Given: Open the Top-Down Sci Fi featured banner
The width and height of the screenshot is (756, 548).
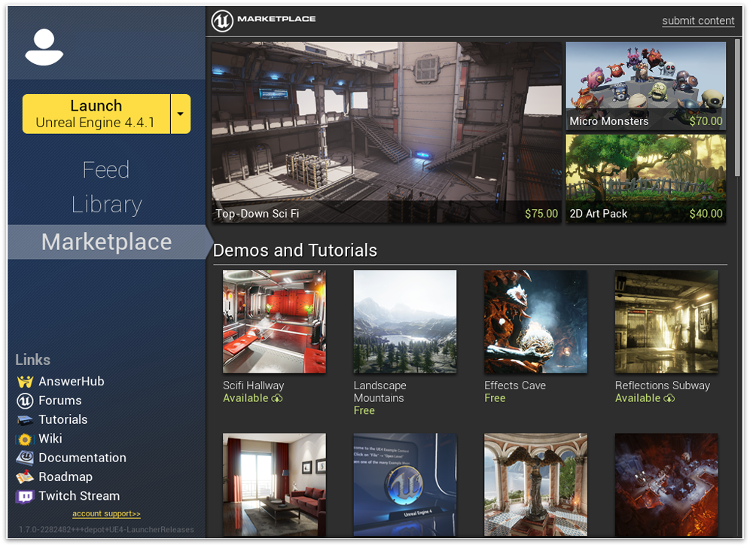Looking at the screenshot, I should click(386, 132).
